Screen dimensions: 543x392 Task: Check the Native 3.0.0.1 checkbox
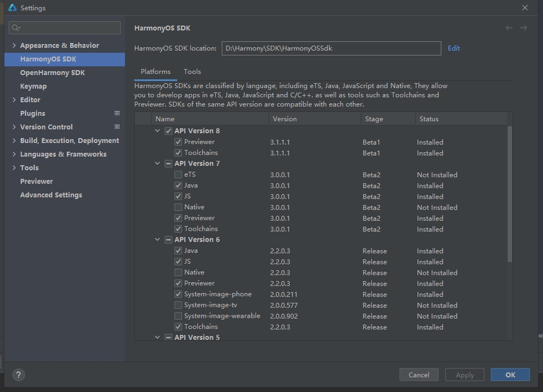point(178,207)
